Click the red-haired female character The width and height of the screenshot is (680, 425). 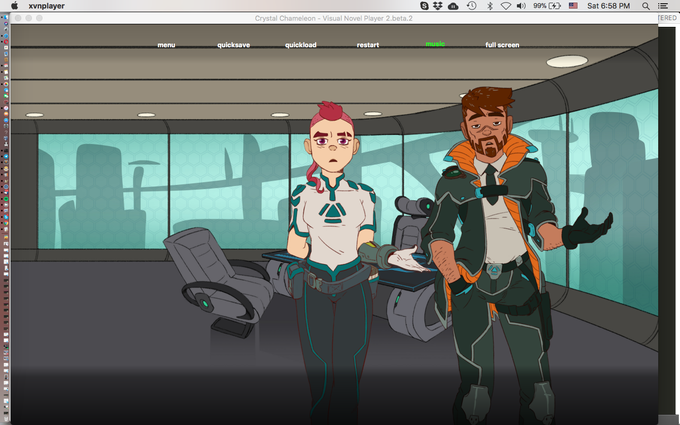point(332,260)
